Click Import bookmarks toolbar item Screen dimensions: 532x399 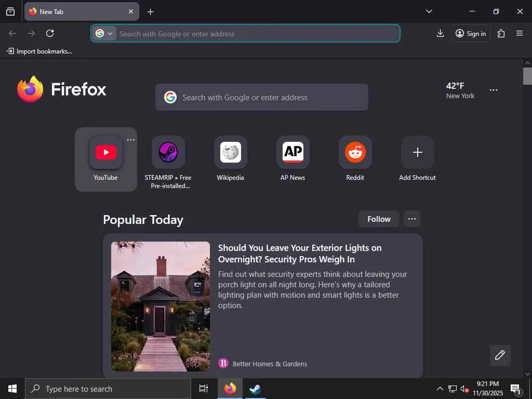click(39, 51)
